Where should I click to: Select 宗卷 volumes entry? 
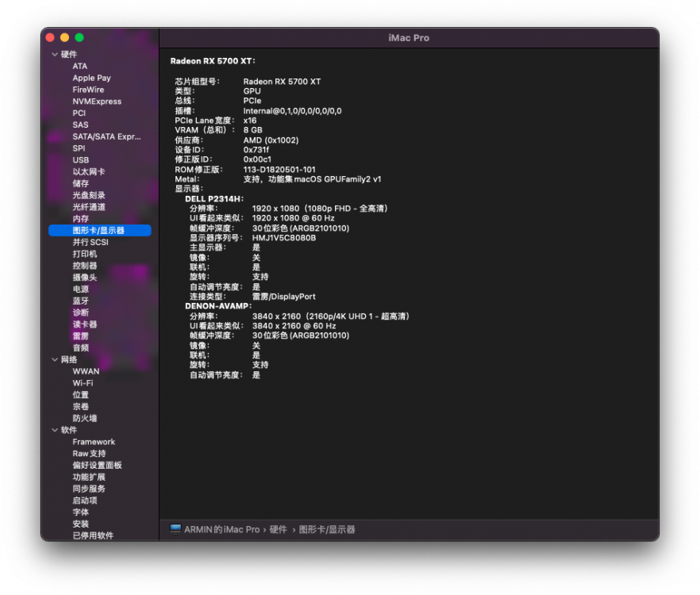pos(81,407)
